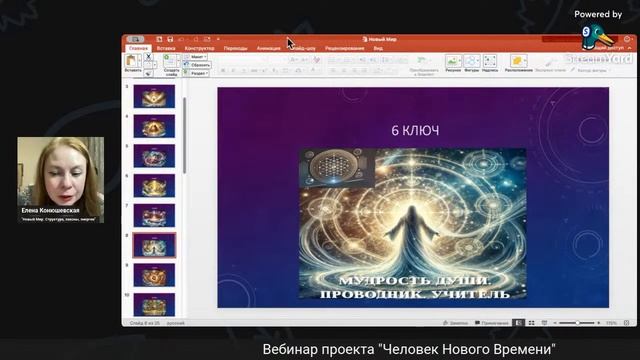
Task: Open the Конструктор (Design) ribbon tab
Action: pos(200,48)
